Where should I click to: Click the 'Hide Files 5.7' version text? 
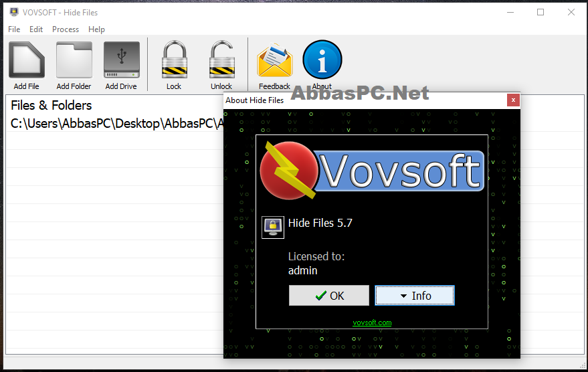coord(320,223)
